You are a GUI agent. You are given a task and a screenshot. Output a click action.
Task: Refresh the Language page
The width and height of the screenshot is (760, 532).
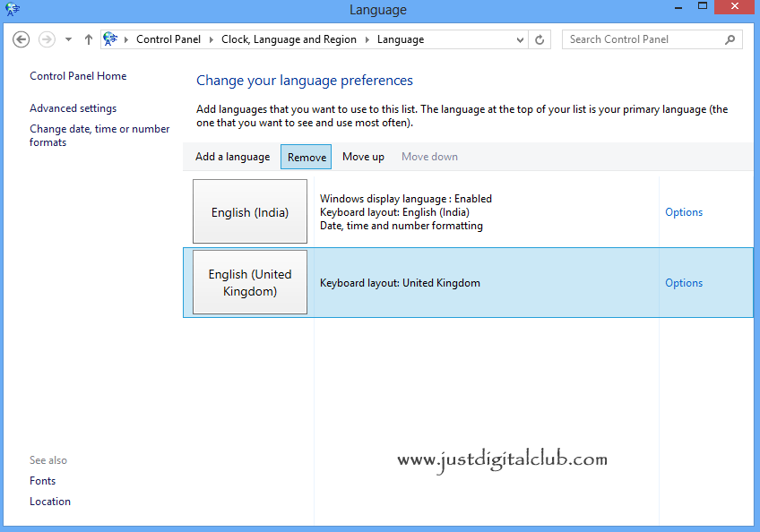(540, 39)
